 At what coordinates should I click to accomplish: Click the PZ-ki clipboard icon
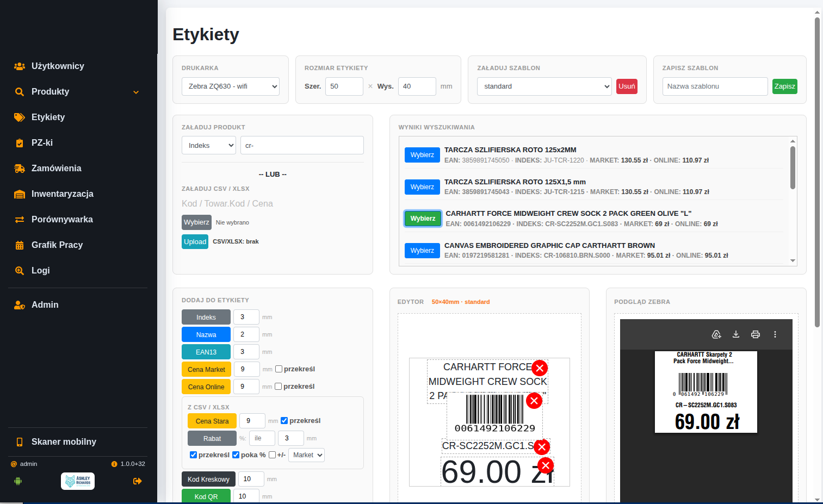tap(20, 143)
